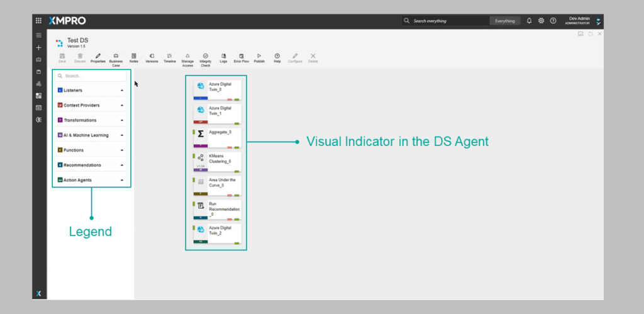Image resolution: width=644 pixels, height=314 pixels.
Task: Collapse the Action Agents category
Action: (x=122, y=180)
